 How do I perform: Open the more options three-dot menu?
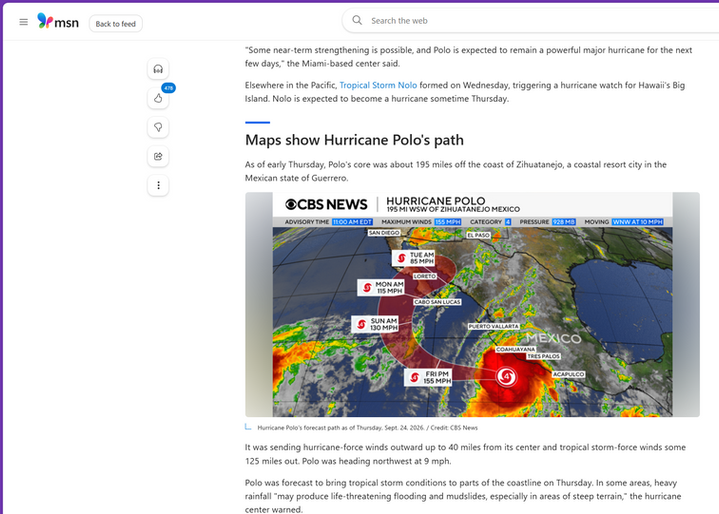(x=158, y=185)
